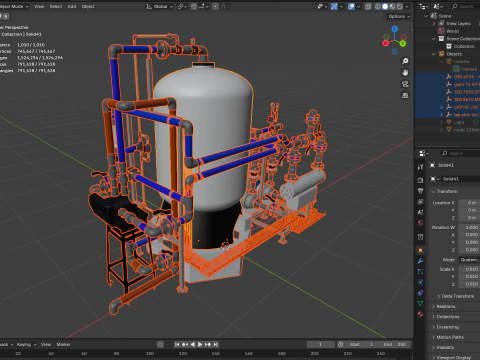Toggle the camera view icon
The image size is (480, 360).
click(x=405, y=84)
